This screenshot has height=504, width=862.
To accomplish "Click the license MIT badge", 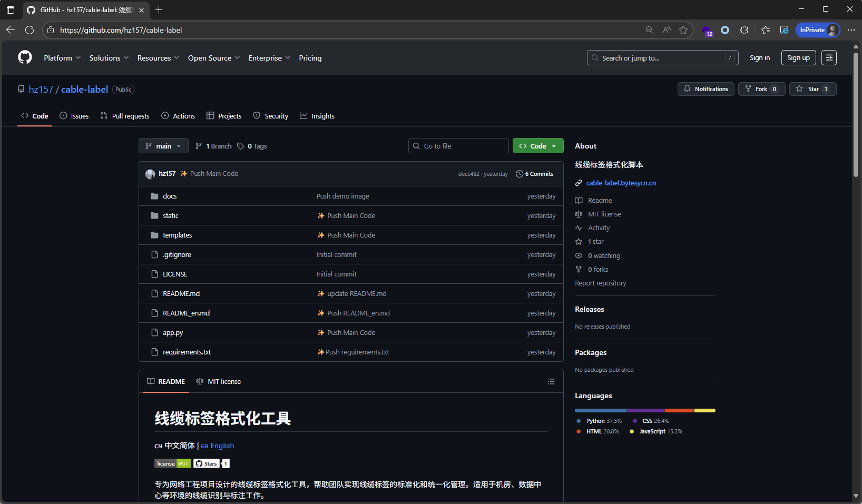I will coord(173,463).
